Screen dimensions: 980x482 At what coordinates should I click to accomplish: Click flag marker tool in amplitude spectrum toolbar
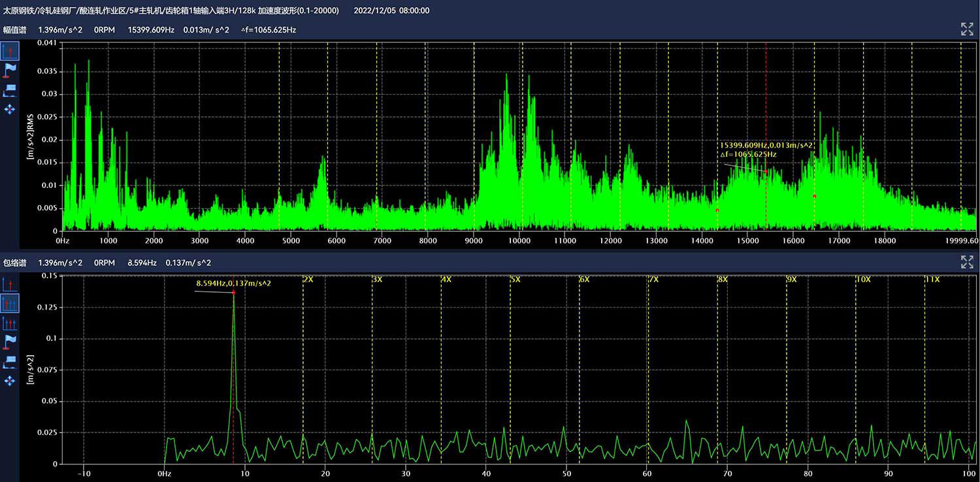tap(10, 71)
